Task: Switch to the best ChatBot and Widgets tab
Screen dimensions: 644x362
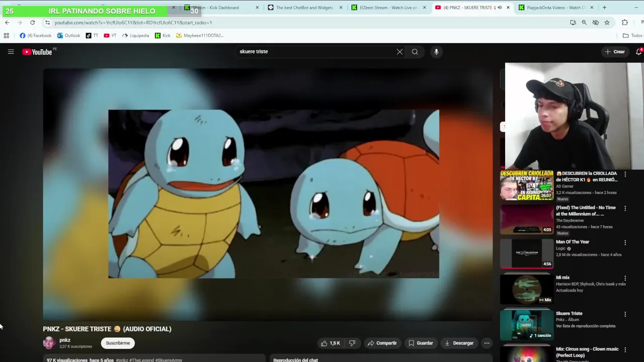Action: pos(304,8)
